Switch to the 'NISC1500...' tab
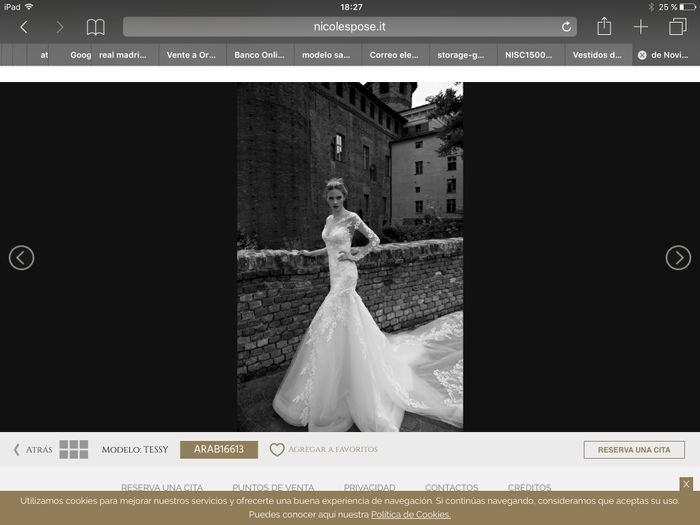The image size is (700, 525). [x=531, y=55]
